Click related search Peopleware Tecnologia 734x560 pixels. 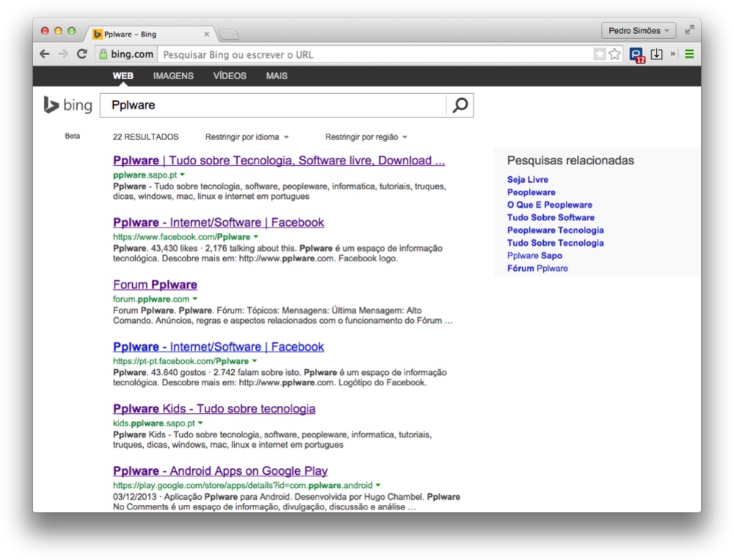555,230
